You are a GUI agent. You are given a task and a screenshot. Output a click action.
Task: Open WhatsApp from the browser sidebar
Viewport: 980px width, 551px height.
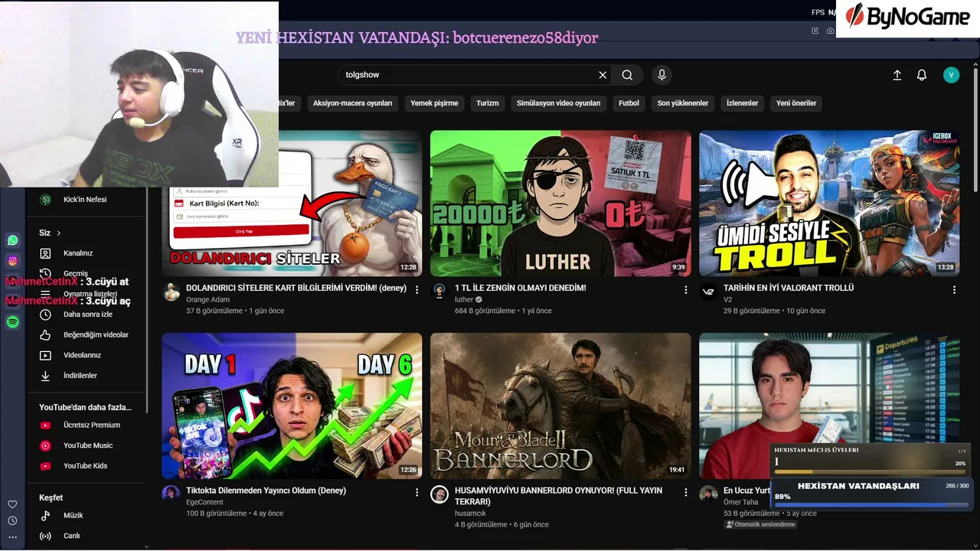coord(13,240)
